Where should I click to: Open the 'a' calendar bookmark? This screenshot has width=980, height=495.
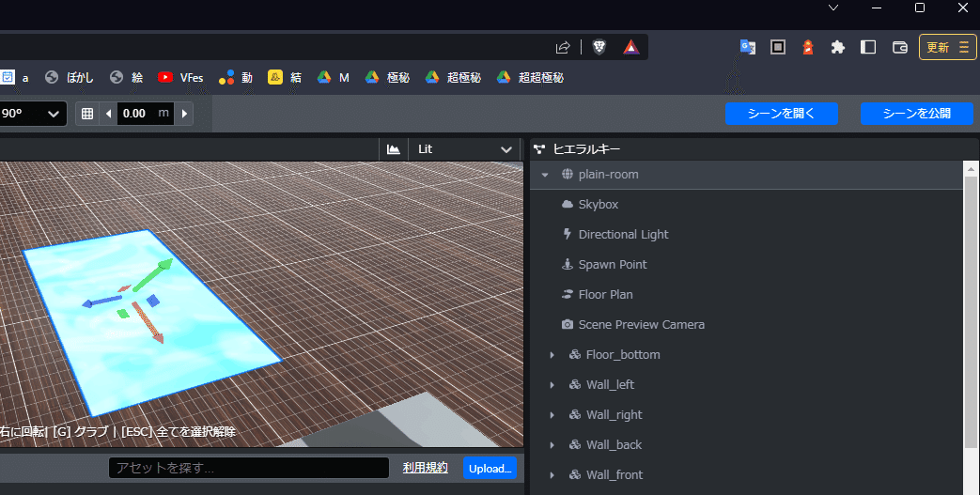click(16, 78)
